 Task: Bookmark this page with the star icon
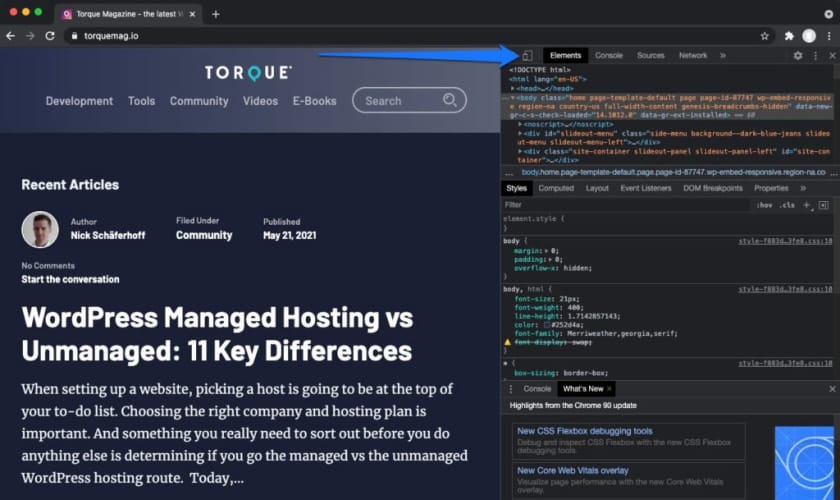coord(764,36)
